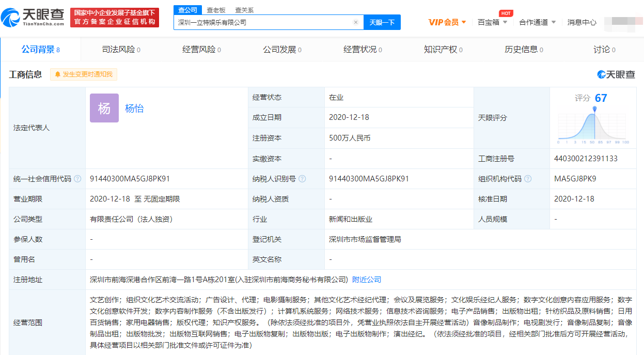Select the 查老板 search tab
Viewport: 644px width, 355px height.
(x=216, y=10)
